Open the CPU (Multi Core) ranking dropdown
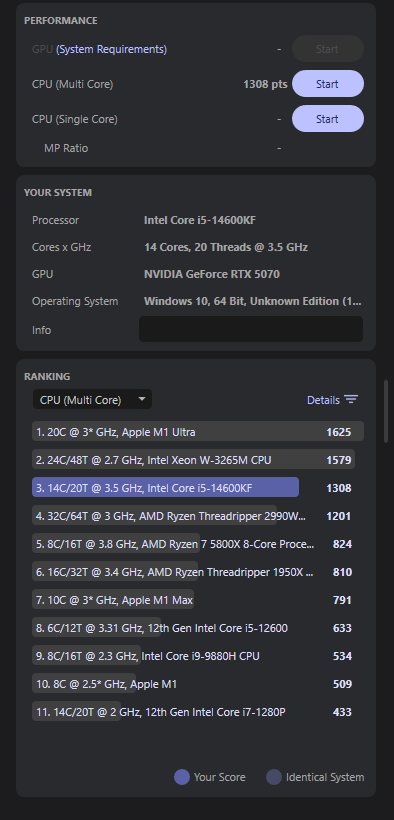Image resolution: width=394 pixels, height=820 pixels. tap(92, 400)
